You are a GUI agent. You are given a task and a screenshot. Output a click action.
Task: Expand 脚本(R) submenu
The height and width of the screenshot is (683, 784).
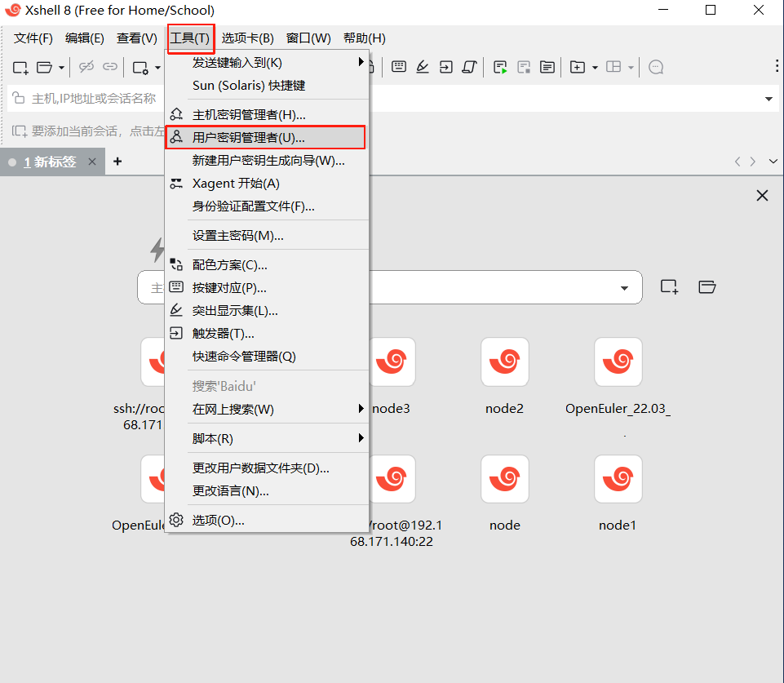tap(267, 438)
